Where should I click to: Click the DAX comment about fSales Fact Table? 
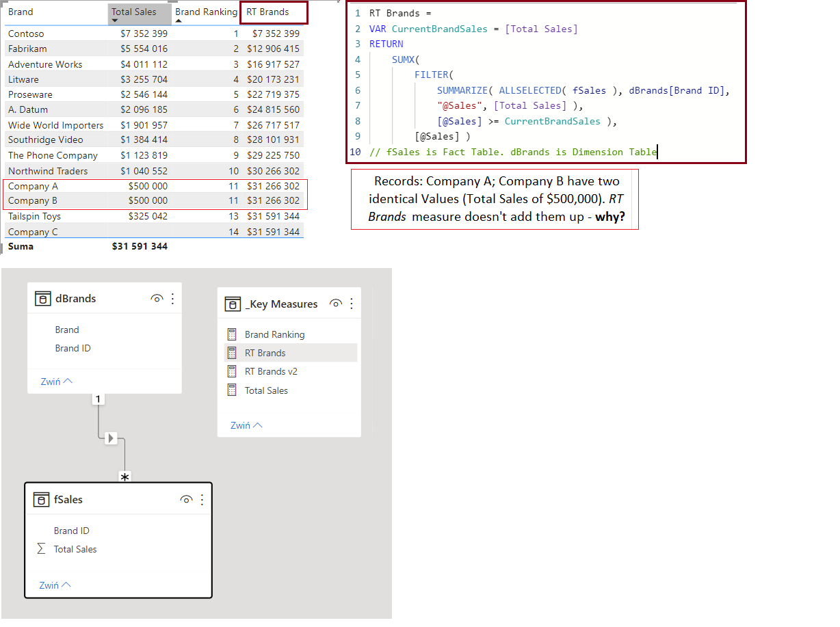pos(513,152)
